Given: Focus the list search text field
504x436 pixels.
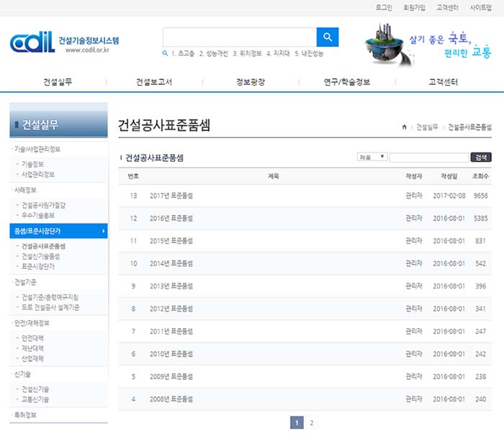Looking at the screenshot, I should coord(429,158).
